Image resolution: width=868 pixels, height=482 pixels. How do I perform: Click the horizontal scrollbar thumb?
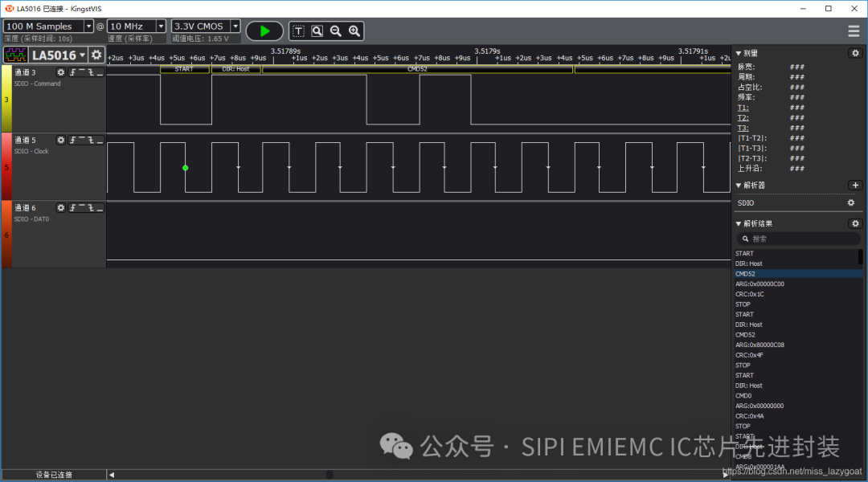(330, 475)
